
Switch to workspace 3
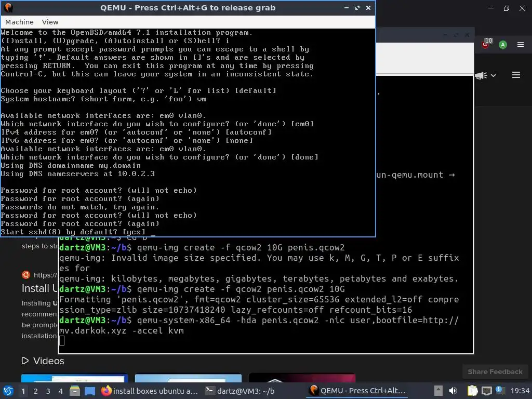[x=48, y=391]
